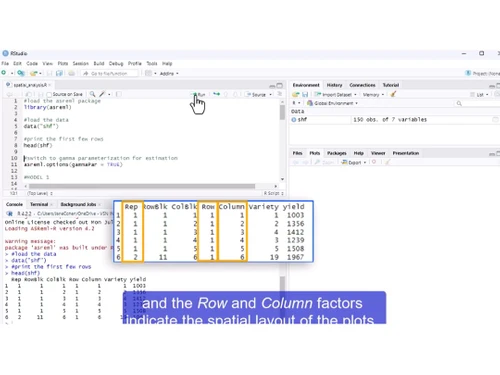Click the editor vertical scrollbar thumb
This screenshot has height=375, width=500.
[x=282, y=112]
